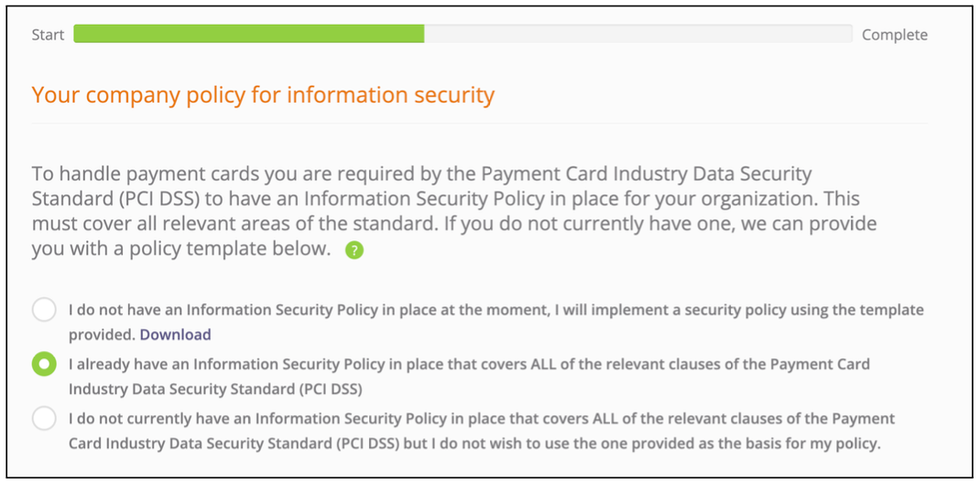
Task: Click the Start label beside the progress bar
Action: coord(49,35)
